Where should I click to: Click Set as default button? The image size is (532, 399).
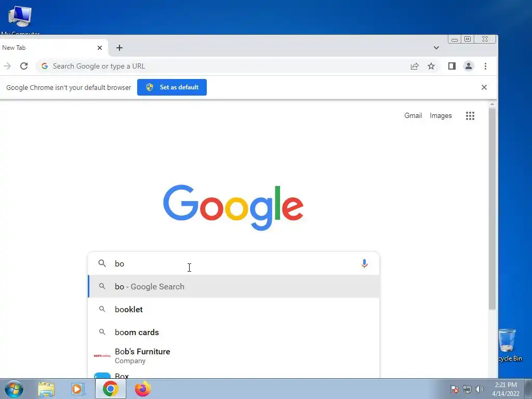click(171, 87)
